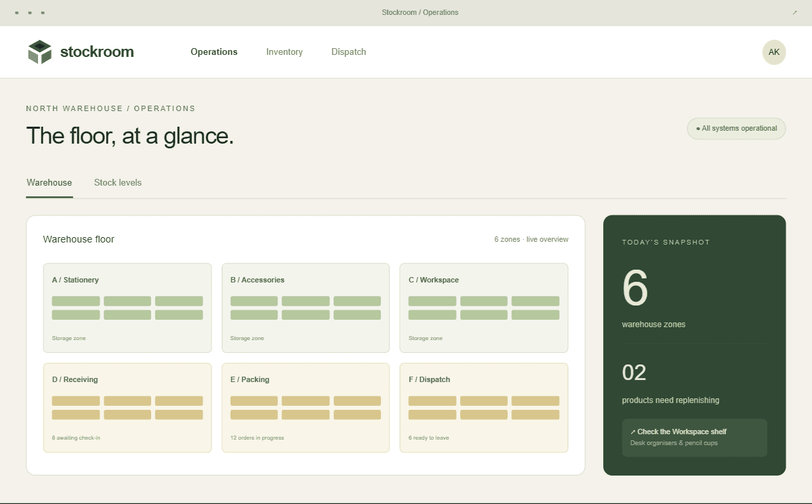Open the AK user avatar
The image size is (812, 504).
pos(773,51)
